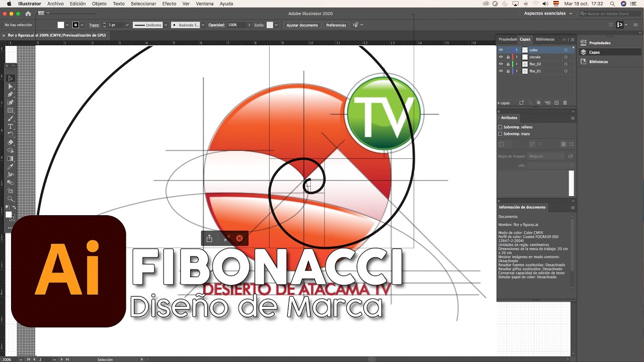Select the Pen tool
Viewport: 644px width, 362px height.
[x=11, y=94]
